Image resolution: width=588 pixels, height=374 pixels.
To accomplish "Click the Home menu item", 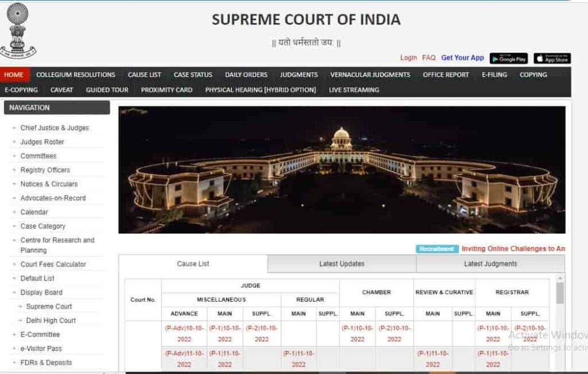I will coord(14,75).
